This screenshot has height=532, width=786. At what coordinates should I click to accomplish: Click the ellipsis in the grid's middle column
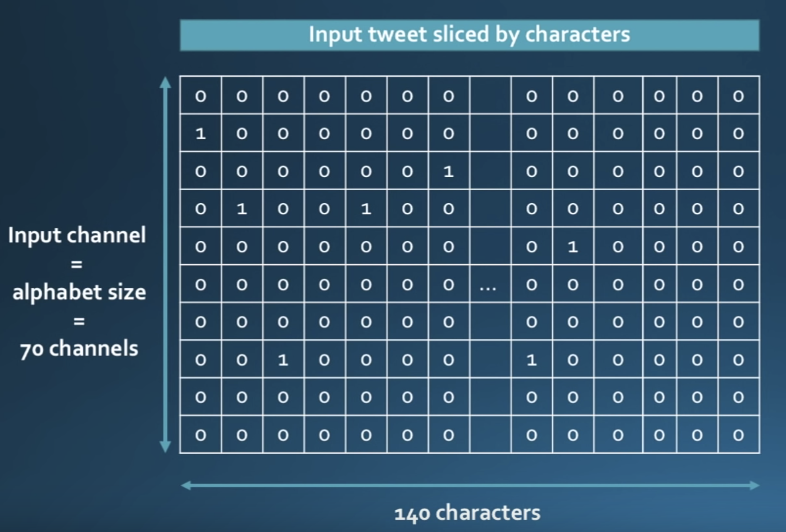click(x=488, y=288)
